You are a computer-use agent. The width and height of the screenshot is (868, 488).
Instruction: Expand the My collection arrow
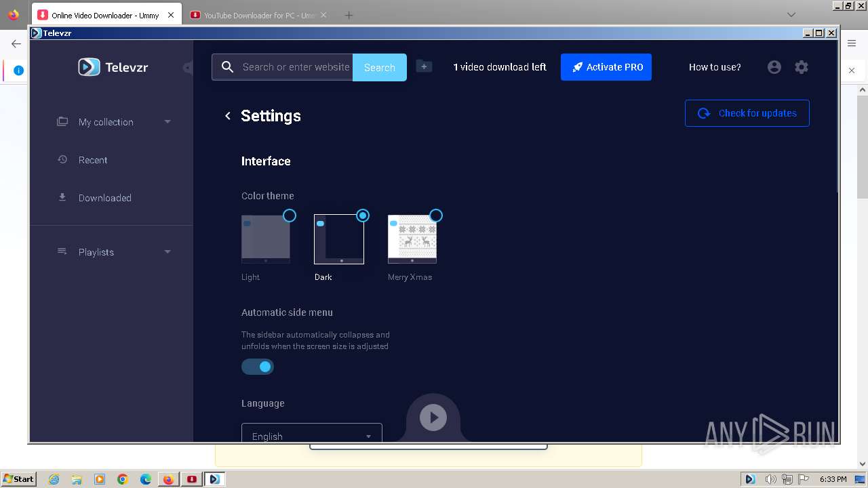coord(167,122)
